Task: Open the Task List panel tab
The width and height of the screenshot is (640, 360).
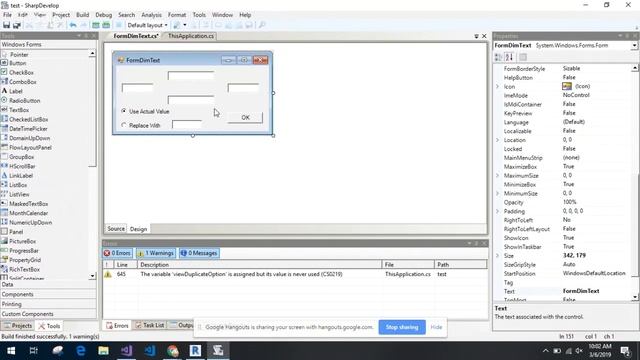Action: [150, 325]
